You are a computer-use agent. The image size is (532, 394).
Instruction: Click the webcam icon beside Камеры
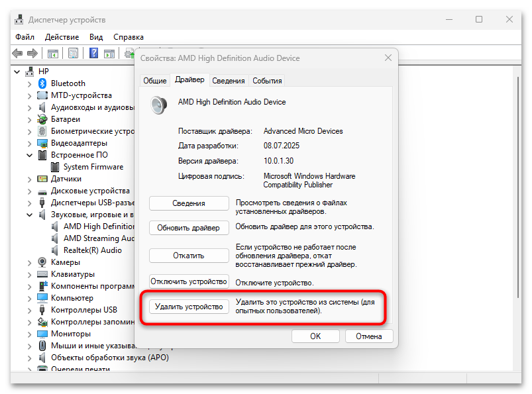pyautogui.click(x=42, y=262)
